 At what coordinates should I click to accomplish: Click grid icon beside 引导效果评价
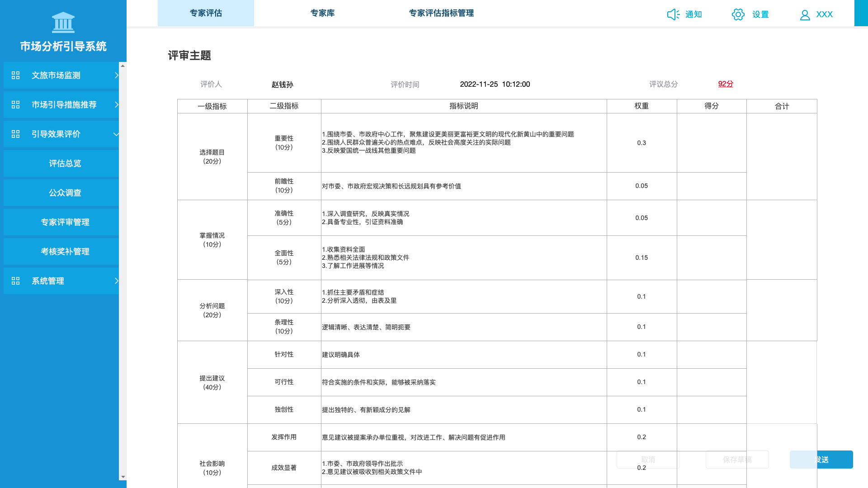(x=16, y=134)
